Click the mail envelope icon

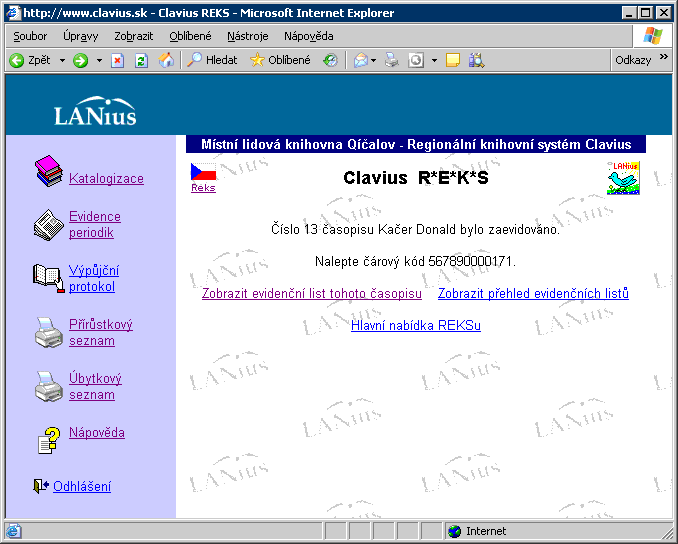coord(361,60)
